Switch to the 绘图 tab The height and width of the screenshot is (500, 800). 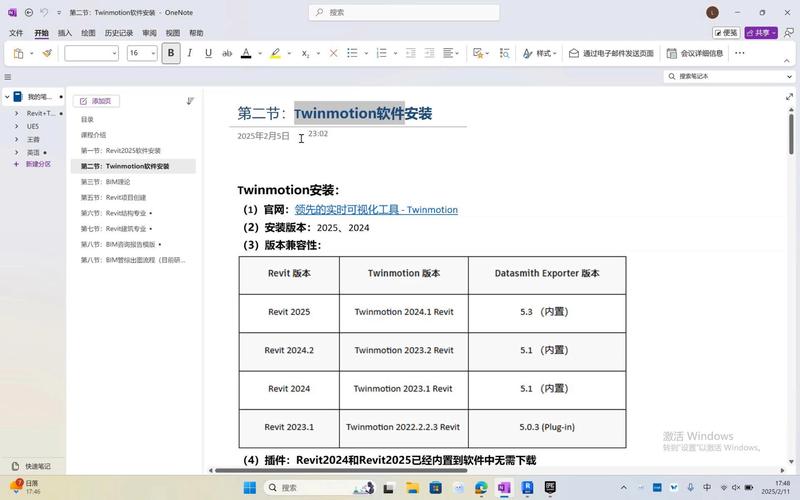[88, 33]
